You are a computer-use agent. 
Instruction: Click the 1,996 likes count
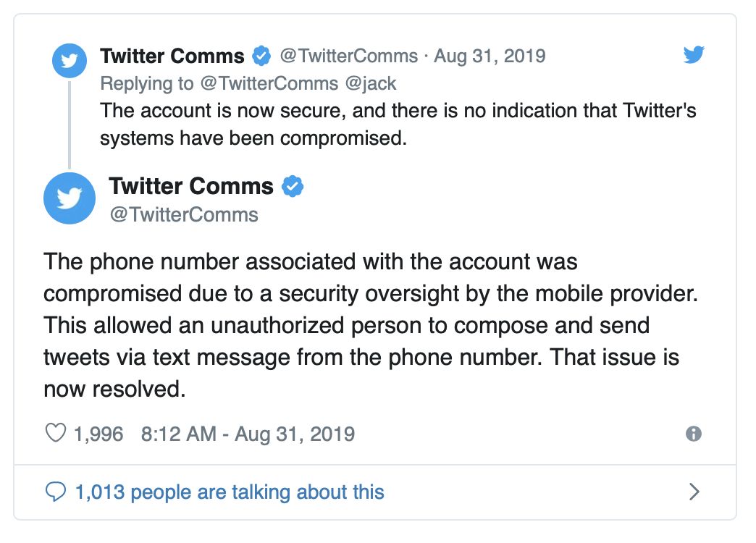coord(98,434)
